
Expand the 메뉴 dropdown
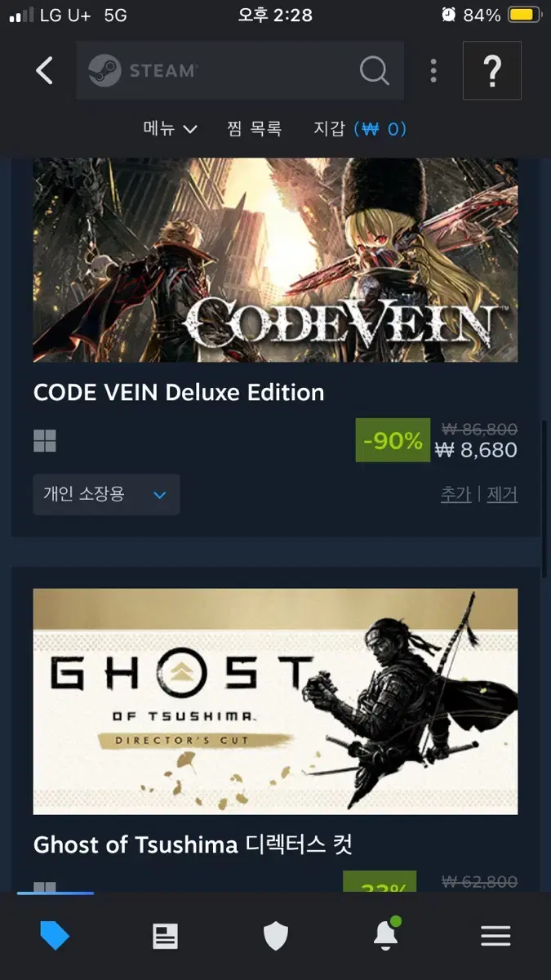pos(170,128)
